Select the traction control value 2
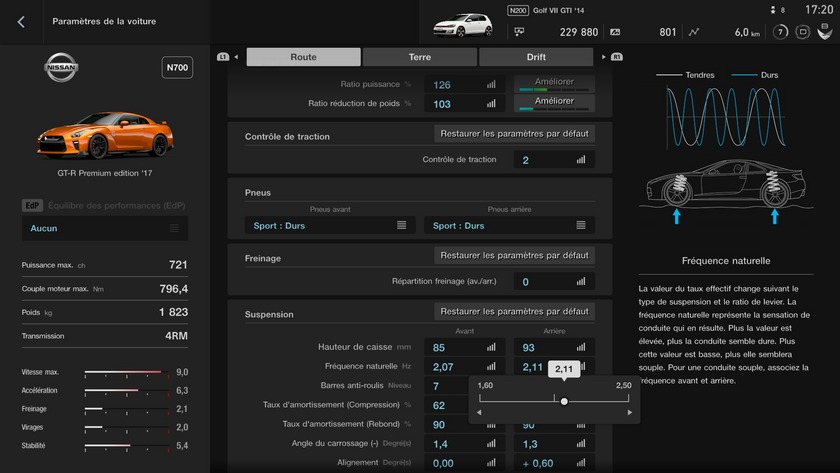 (x=526, y=160)
